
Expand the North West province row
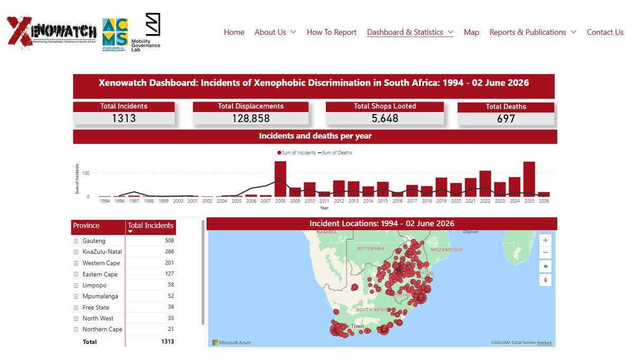tap(76, 319)
